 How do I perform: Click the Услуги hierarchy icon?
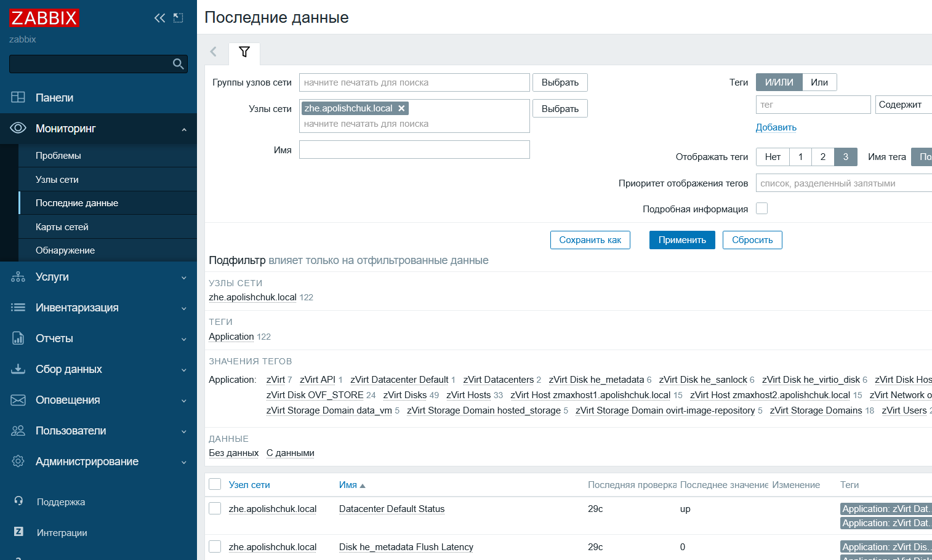[x=18, y=277]
